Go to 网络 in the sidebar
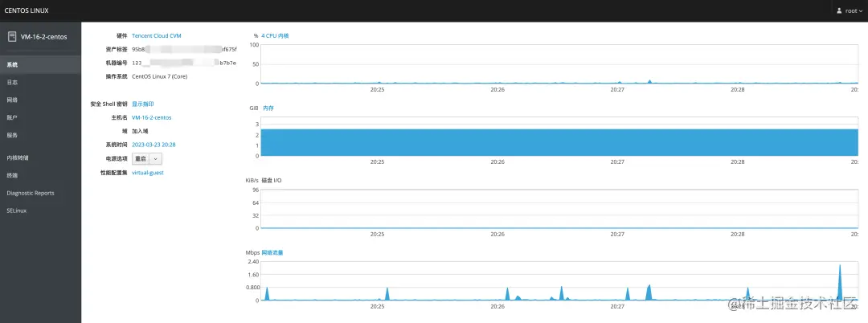Screen dimensions: 868x323 40,100
